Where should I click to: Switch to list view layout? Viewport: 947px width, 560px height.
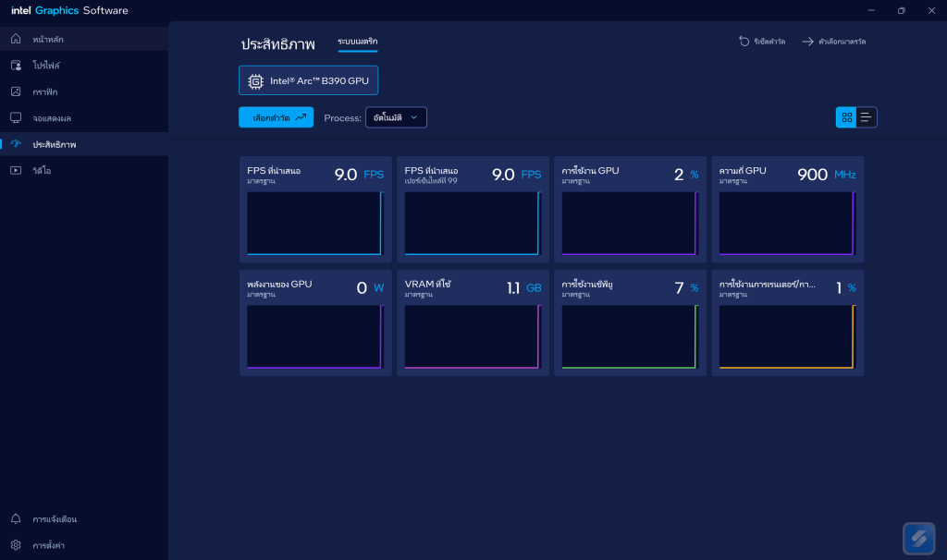(x=867, y=117)
